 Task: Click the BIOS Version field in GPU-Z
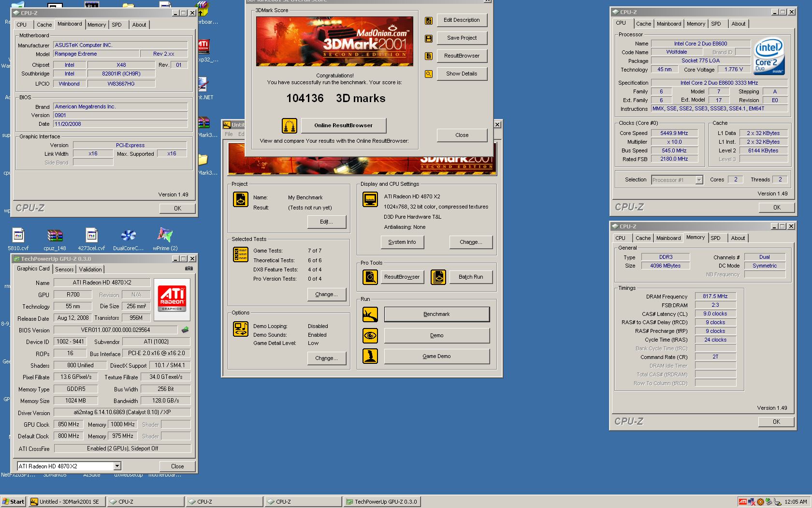coord(116,330)
